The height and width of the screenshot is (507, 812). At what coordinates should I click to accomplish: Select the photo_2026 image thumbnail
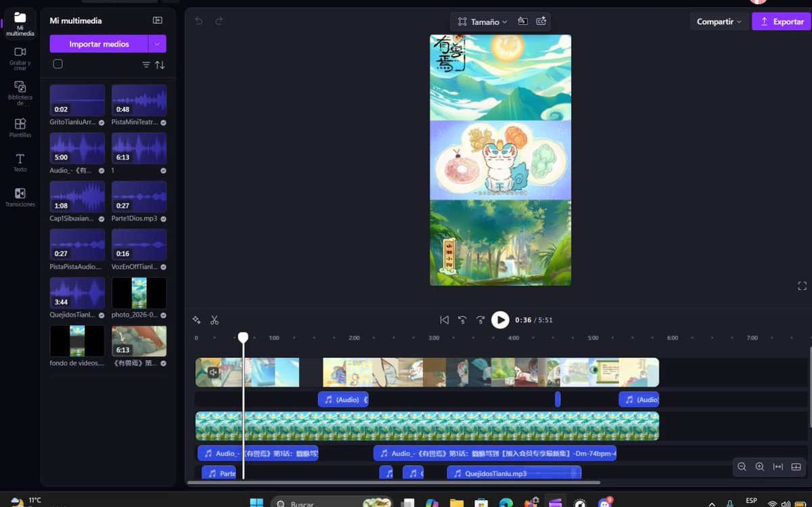click(139, 293)
